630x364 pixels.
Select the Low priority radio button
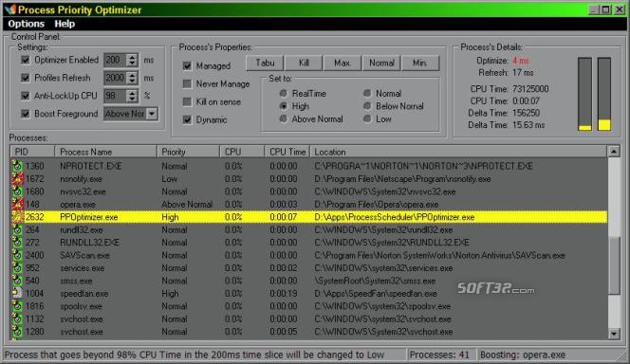click(x=367, y=119)
